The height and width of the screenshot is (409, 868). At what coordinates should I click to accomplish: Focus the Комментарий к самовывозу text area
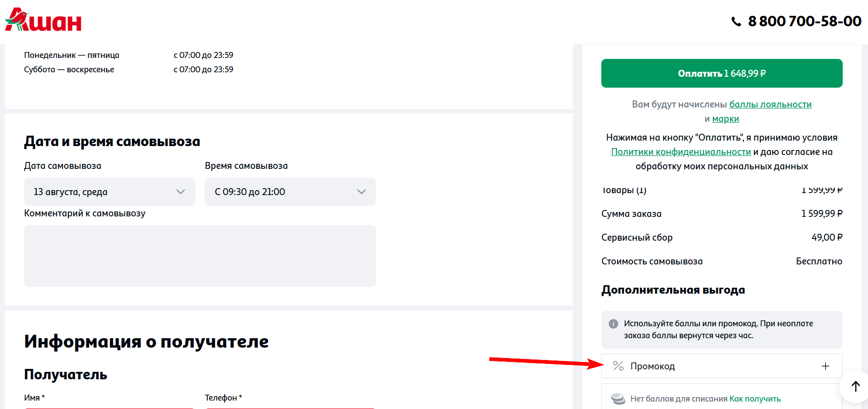point(200,256)
